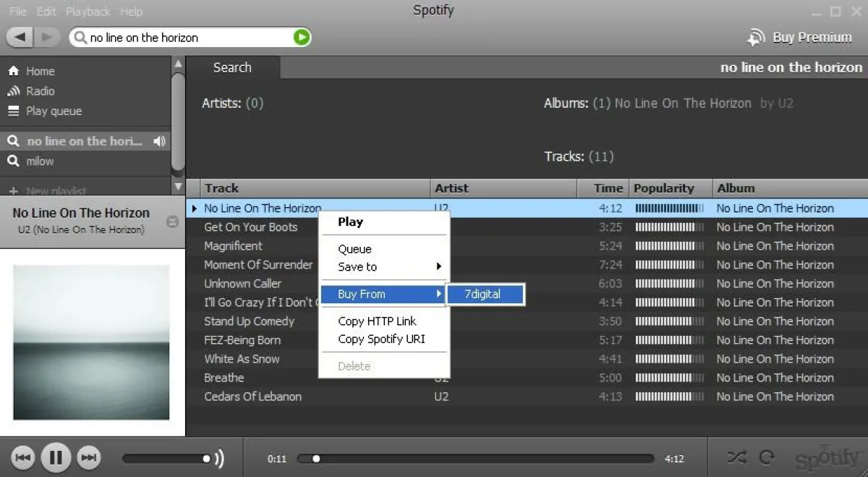Viewport: 868px width, 477px height.
Task: Run search with the green arrow button
Action: [x=302, y=38]
